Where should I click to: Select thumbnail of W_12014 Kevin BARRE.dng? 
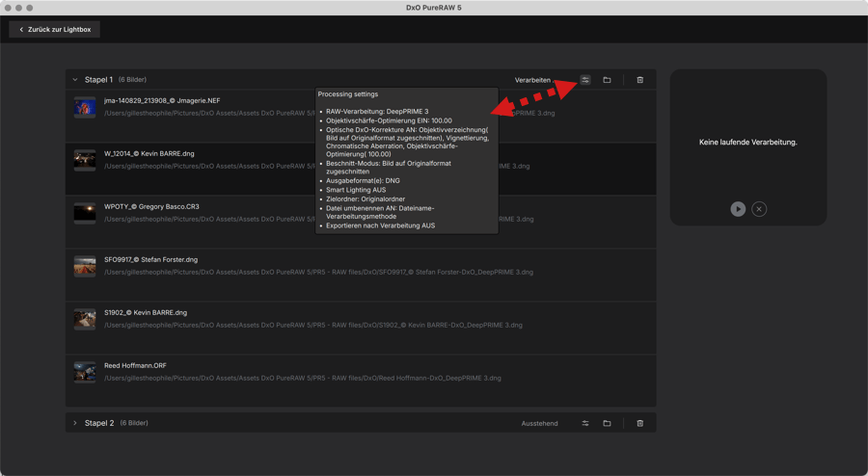(85, 160)
